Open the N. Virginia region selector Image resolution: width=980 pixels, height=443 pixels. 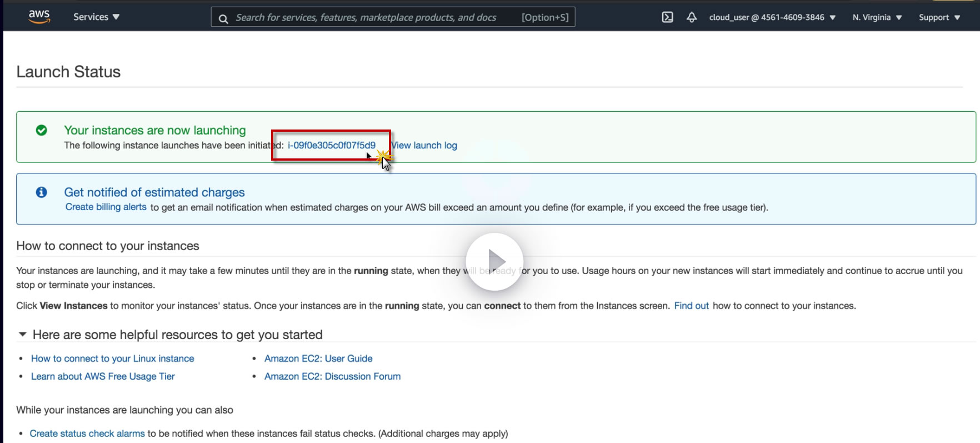[877, 17]
